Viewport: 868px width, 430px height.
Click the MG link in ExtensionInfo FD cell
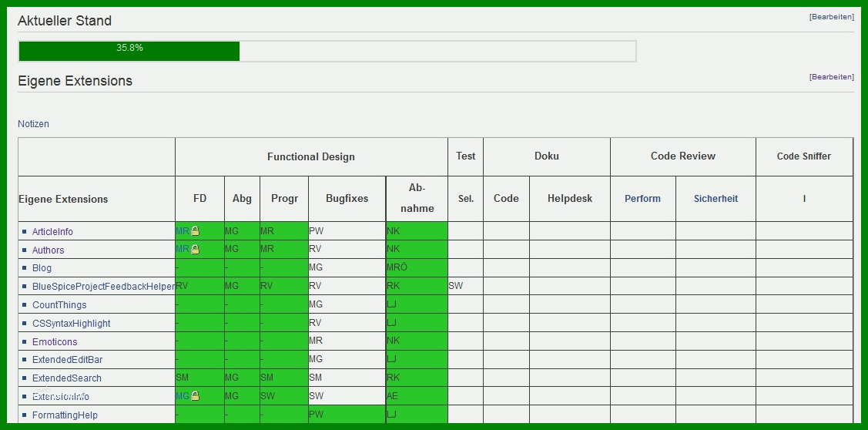(x=182, y=395)
